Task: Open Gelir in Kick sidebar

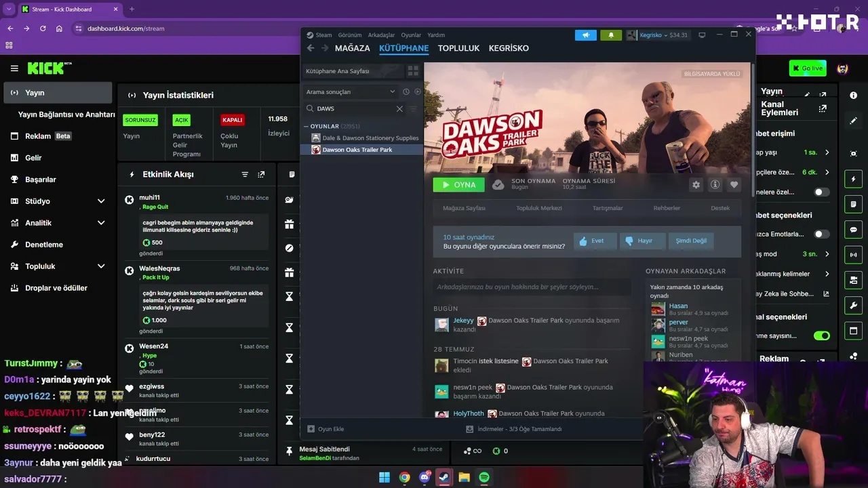Action: [33, 158]
